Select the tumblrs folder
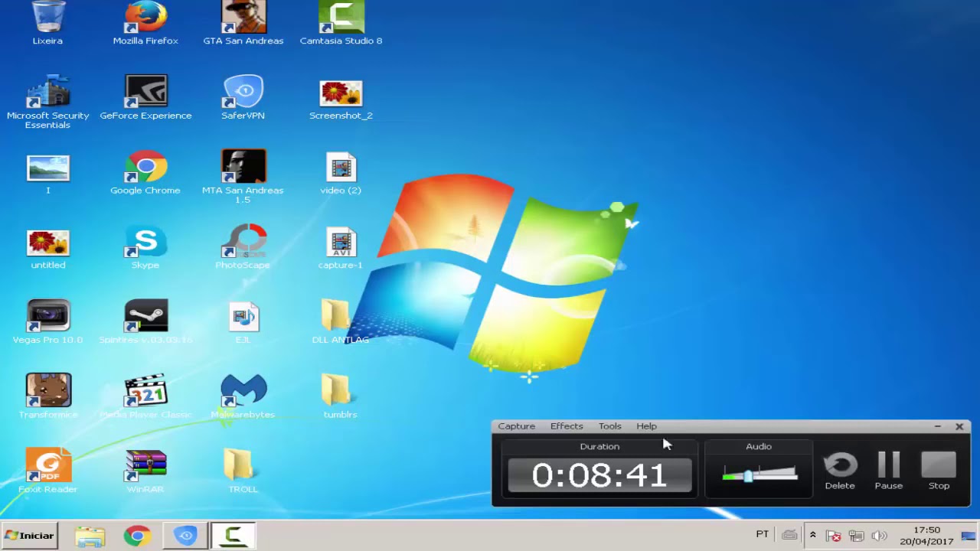Image resolution: width=980 pixels, height=551 pixels. (341, 396)
